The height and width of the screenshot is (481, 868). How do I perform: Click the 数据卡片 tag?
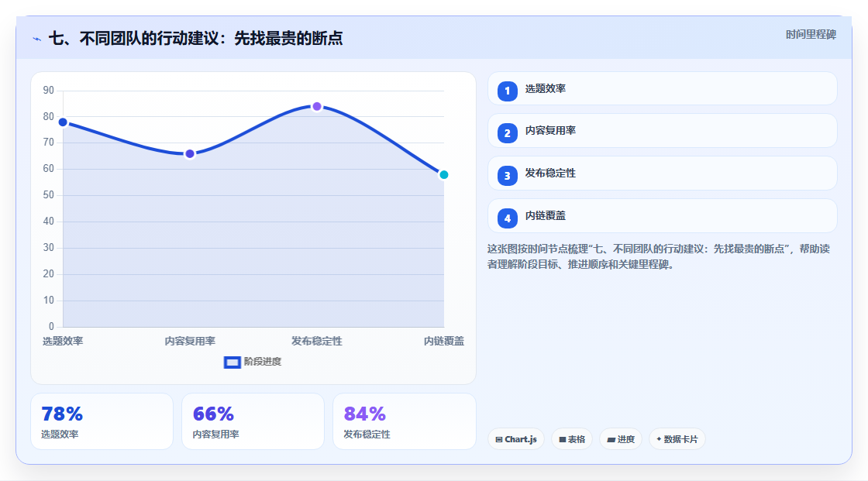click(677, 439)
